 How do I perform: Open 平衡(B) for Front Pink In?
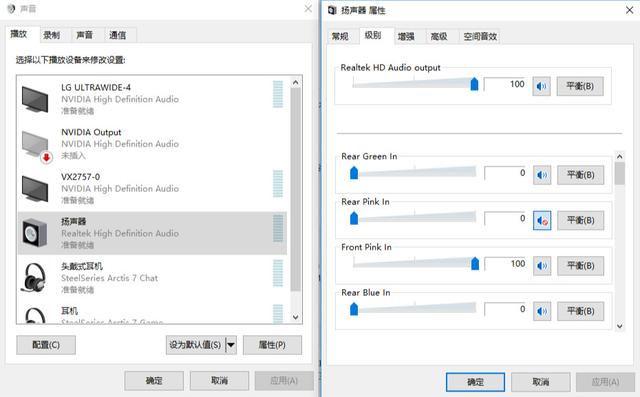coord(581,266)
